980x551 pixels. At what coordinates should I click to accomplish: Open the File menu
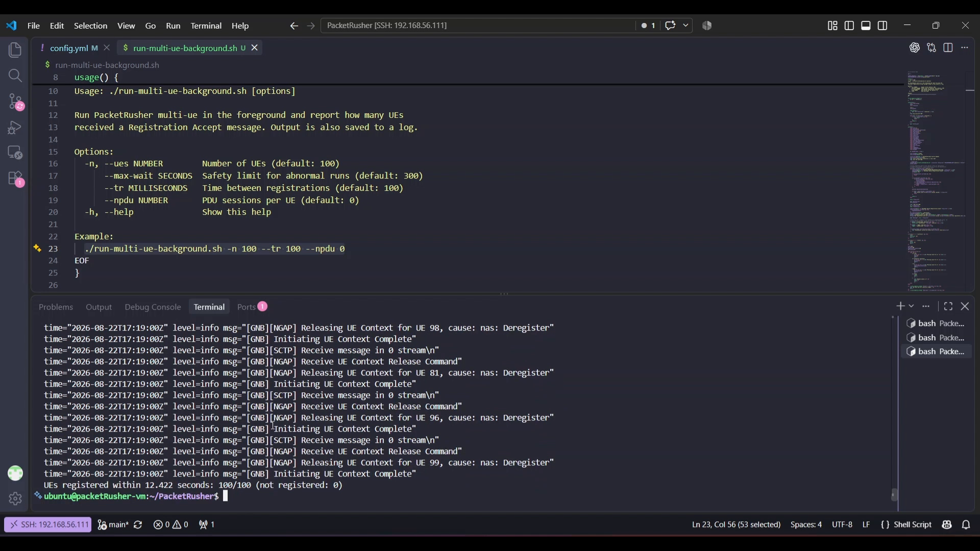click(34, 26)
